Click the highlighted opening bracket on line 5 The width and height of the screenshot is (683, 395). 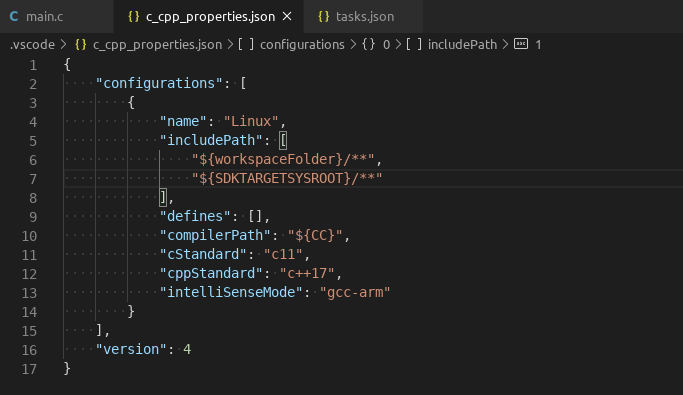pos(283,140)
